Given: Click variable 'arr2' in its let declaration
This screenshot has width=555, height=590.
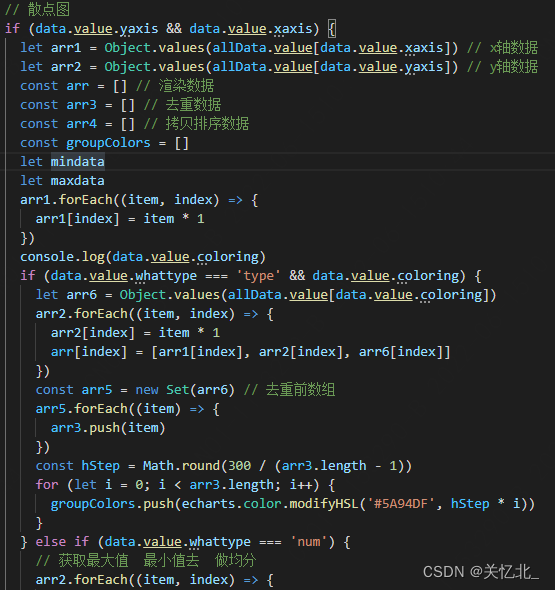Looking at the screenshot, I should click(x=66, y=67).
